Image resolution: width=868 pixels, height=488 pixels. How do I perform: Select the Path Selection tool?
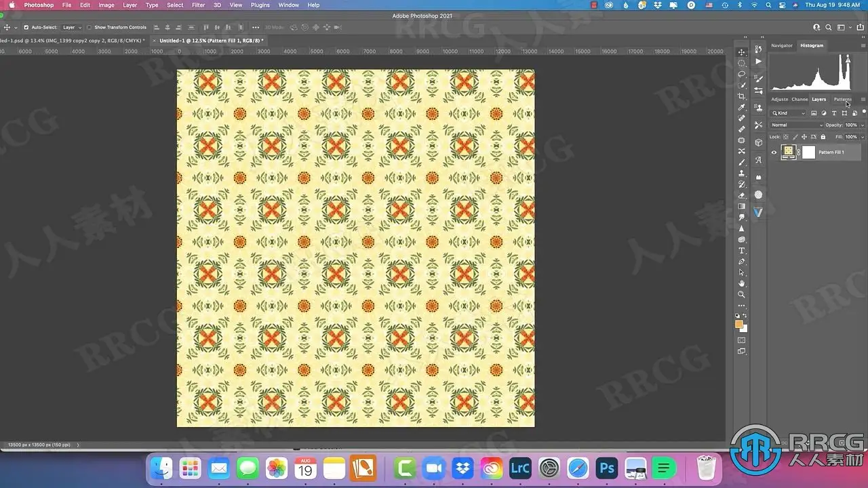(741, 272)
